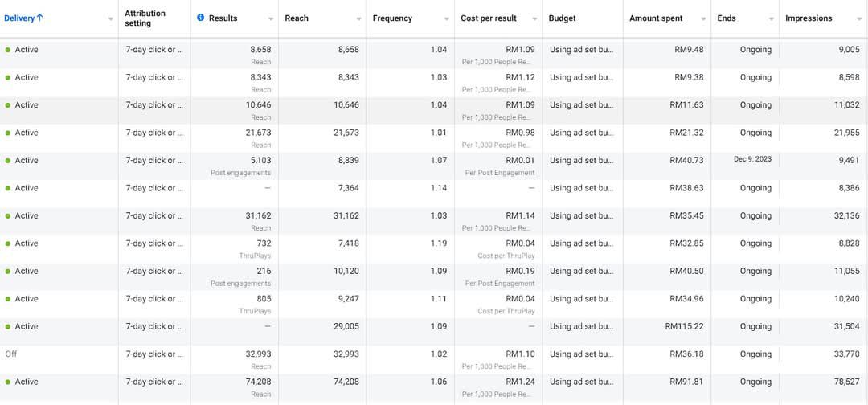Open the Delivery column dropdown arrow

[110, 19]
